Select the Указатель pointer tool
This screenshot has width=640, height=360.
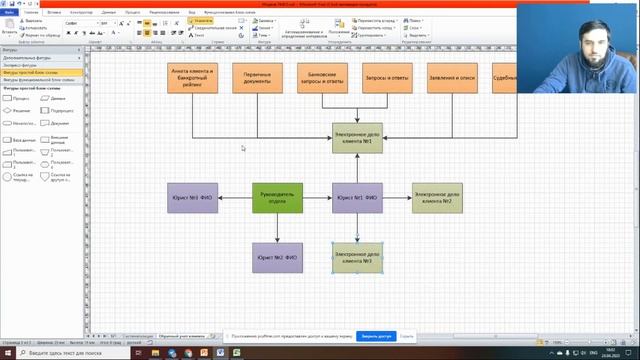click(x=200, y=20)
